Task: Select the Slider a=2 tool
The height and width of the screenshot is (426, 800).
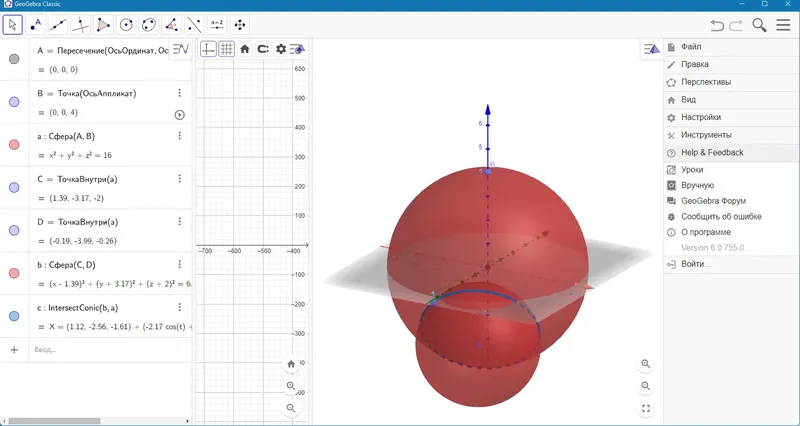Action: pyautogui.click(x=217, y=24)
